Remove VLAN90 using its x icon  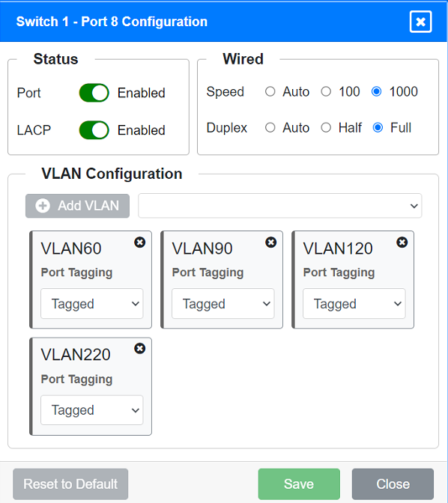click(270, 243)
